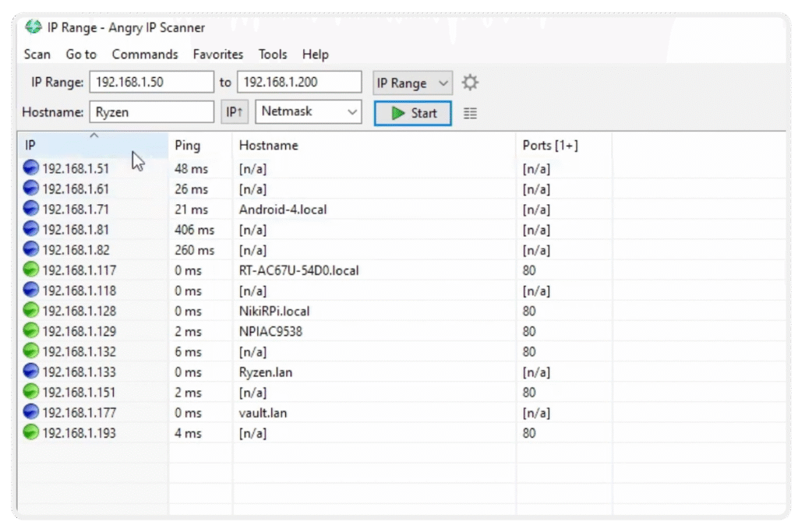Select blue status icon for 192.168.1.51
The image size is (798, 532).
point(31,167)
